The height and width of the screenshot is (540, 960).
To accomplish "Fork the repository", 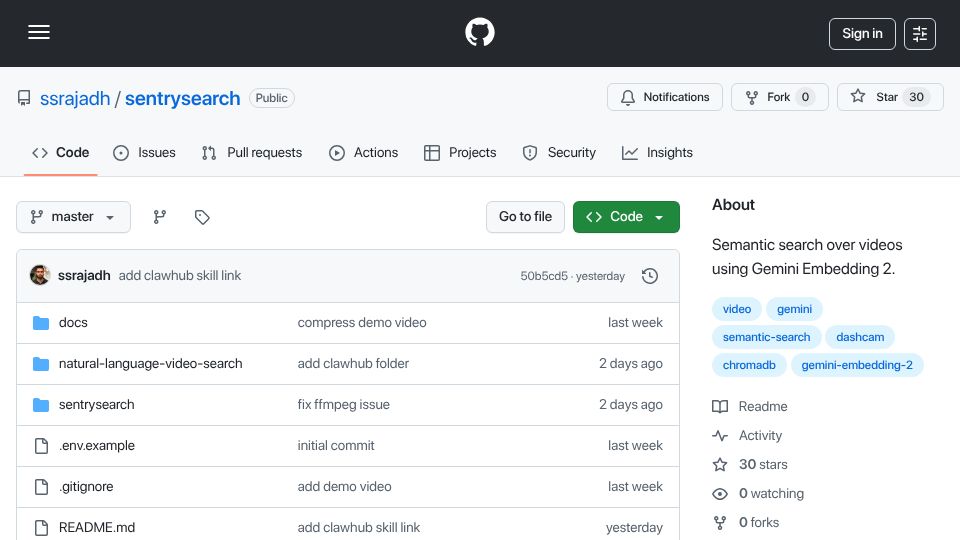I will (779, 97).
